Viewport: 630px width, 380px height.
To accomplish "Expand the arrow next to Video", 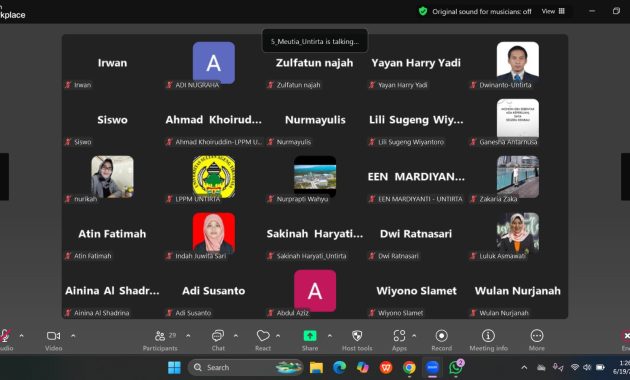I will (73, 335).
